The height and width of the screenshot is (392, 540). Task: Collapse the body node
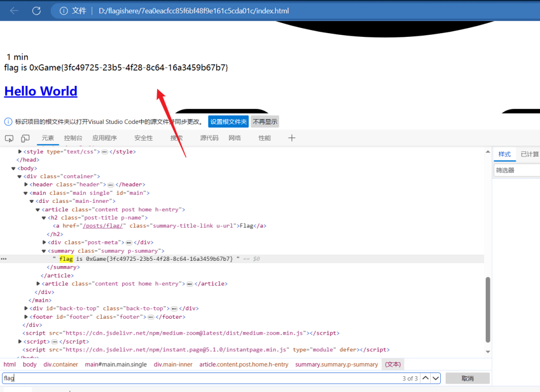(13, 168)
